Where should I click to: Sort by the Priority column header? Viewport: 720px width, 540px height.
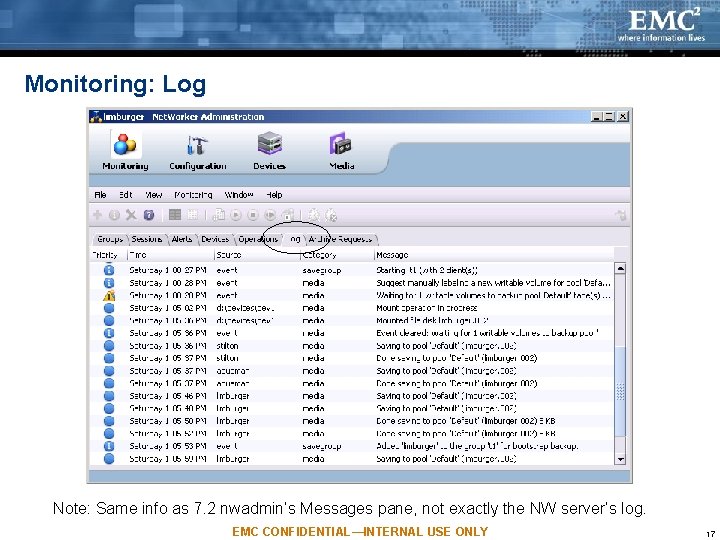click(108, 255)
